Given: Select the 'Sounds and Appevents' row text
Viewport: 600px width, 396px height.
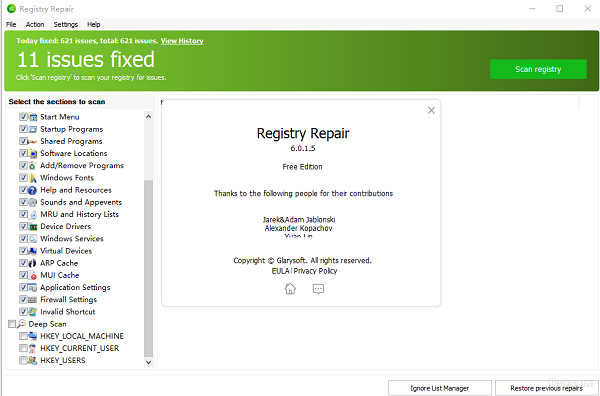Looking at the screenshot, I should (81, 202).
